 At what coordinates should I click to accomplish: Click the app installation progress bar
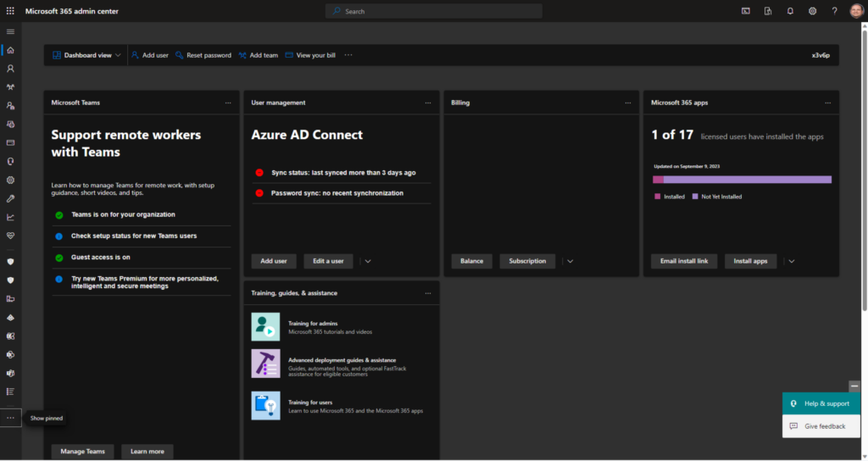pos(742,180)
